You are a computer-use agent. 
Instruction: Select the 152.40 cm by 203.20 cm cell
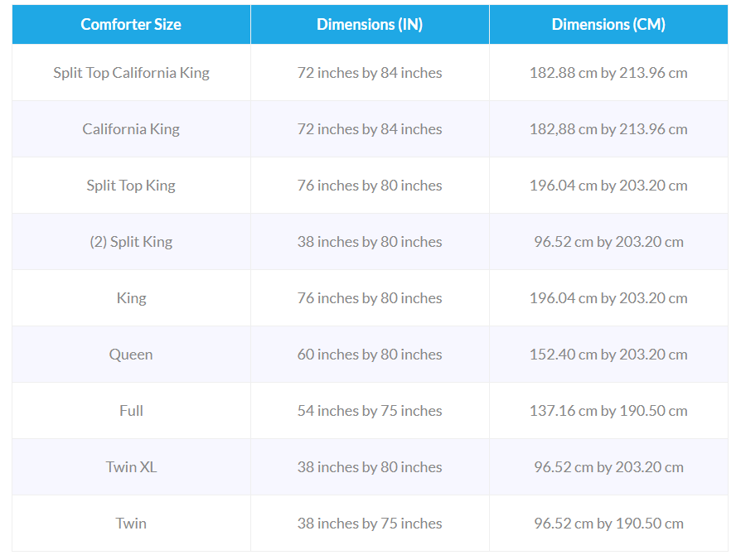click(608, 355)
